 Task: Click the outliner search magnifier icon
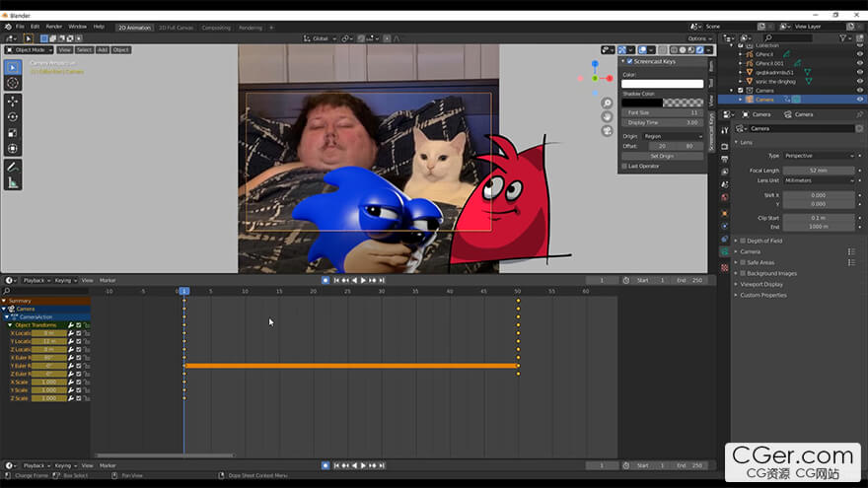pyautogui.click(x=768, y=38)
